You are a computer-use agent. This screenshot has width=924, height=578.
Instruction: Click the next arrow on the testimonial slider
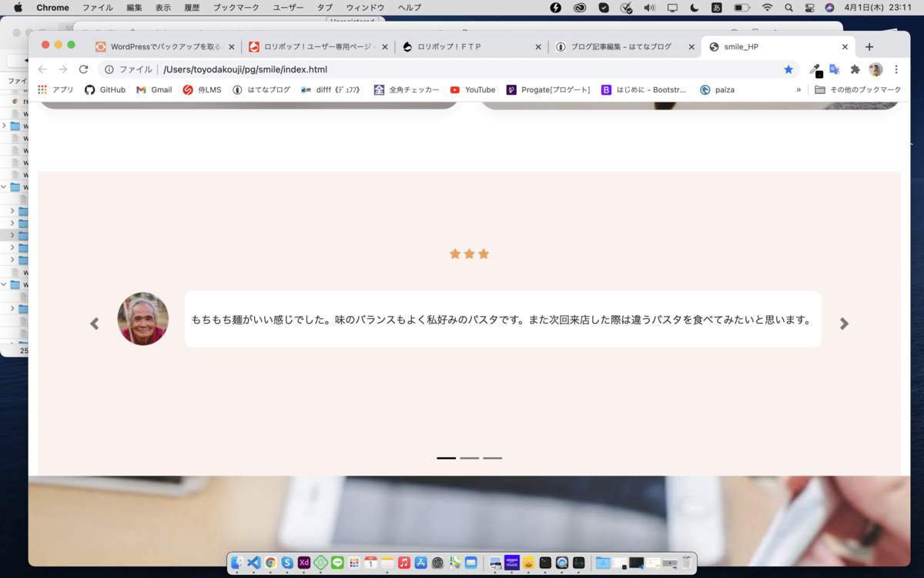point(844,324)
